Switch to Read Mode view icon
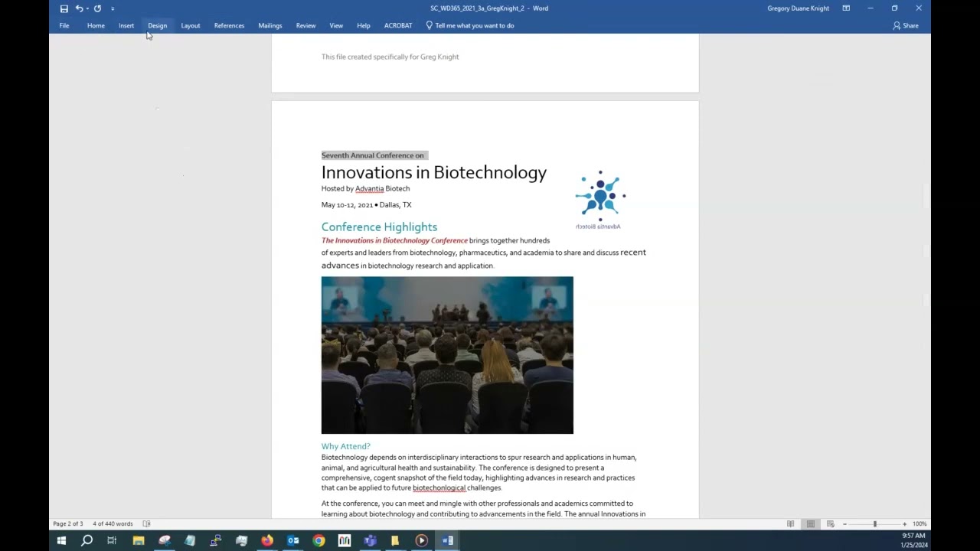 [x=790, y=523]
